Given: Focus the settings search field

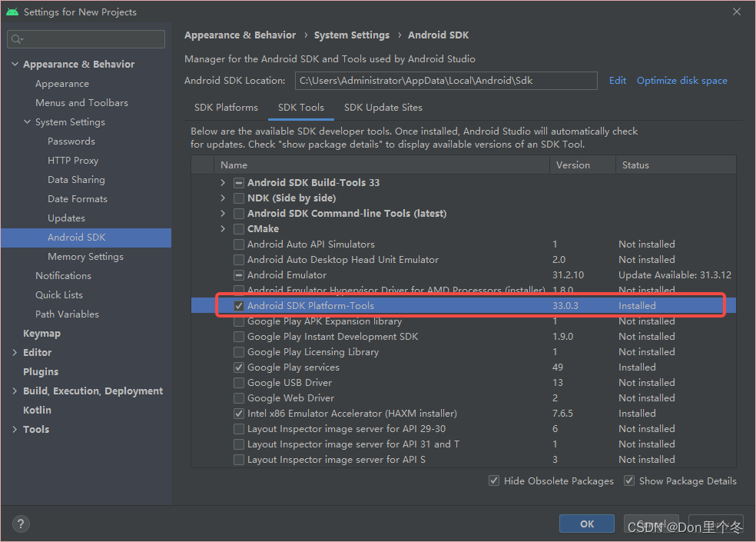Looking at the screenshot, I should coord(86,39).
